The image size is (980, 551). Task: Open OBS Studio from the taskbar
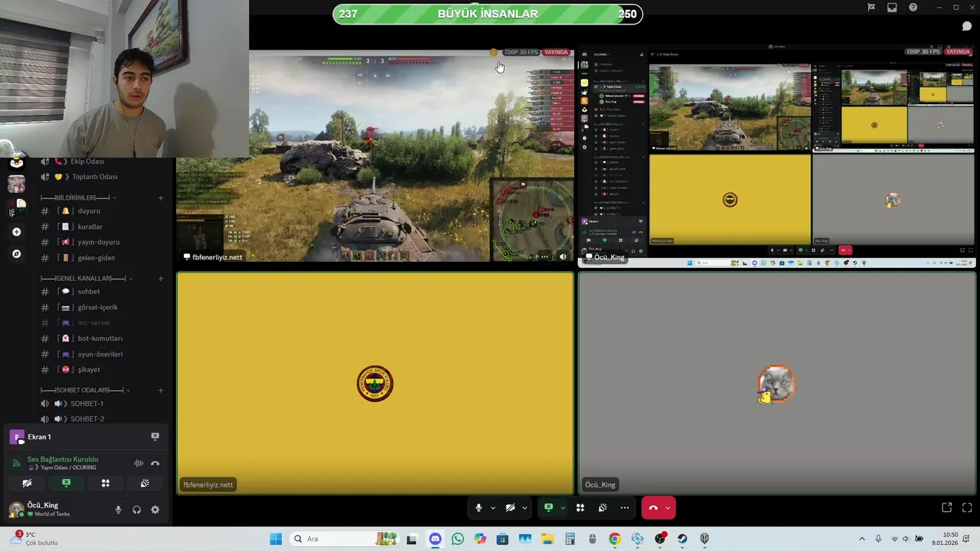[660, 539]
